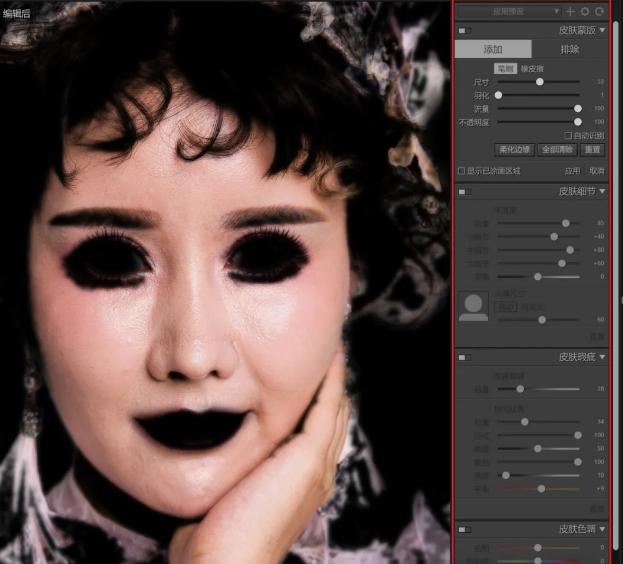Click the 尺寸 brush size slider handle
Viewport: 623px width, 564px height.
tap(540, 81)
